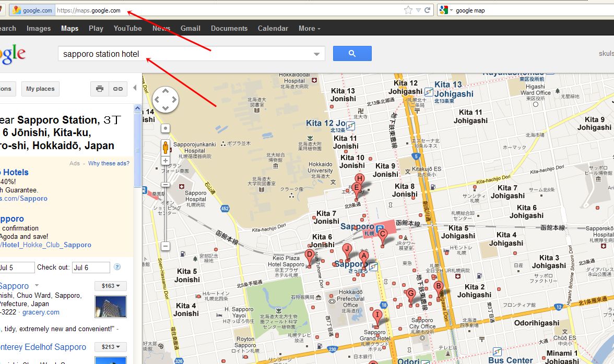614x364 pixels.
Task: Select Maps in the Google bar
Action: (x=70, y=28)
